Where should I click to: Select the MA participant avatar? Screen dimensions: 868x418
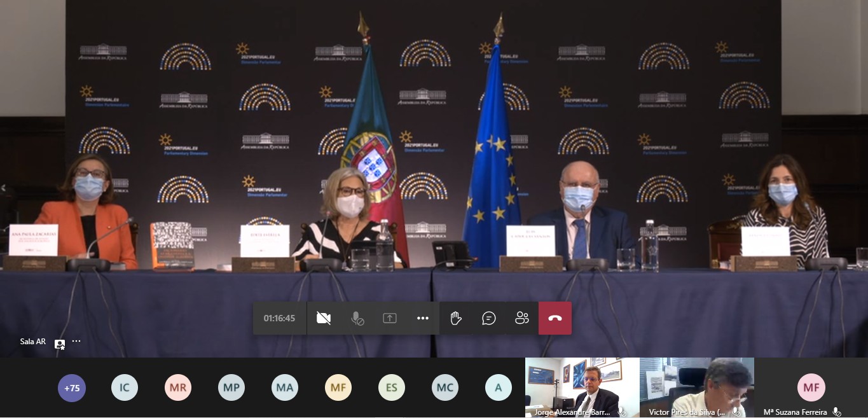tap(285, 387)
